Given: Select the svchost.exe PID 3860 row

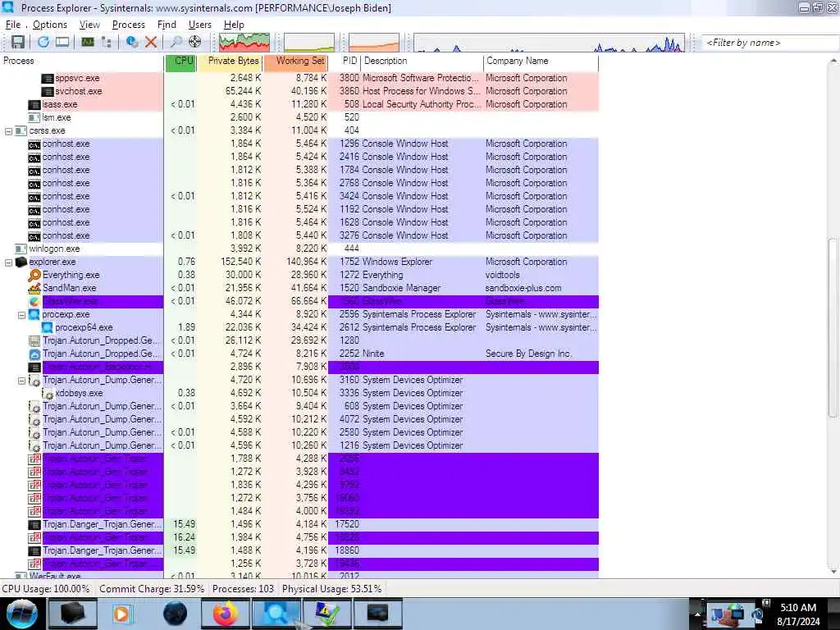Looking at the screenshot, I should coord(299,91).
